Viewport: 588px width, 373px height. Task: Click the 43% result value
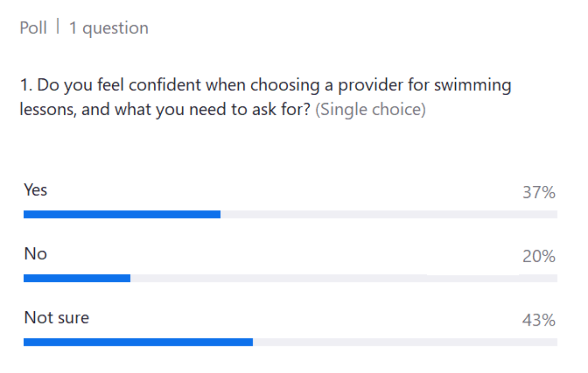539,321
